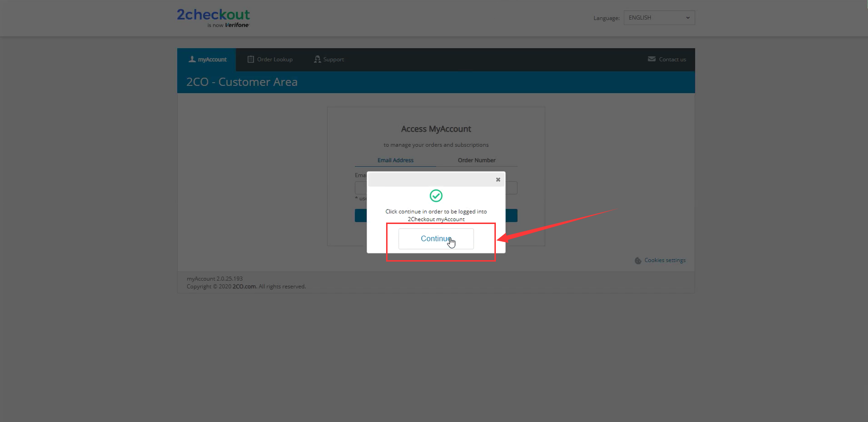Select the Contact us text in navigation bar
868x422 pixels.
(672, 60)
